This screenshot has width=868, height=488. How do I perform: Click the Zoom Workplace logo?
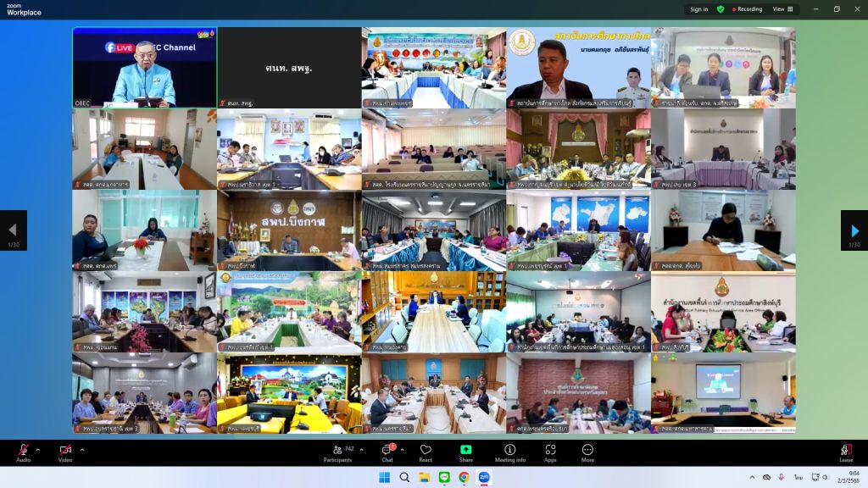pyautogui.click(x=24, y=9)
